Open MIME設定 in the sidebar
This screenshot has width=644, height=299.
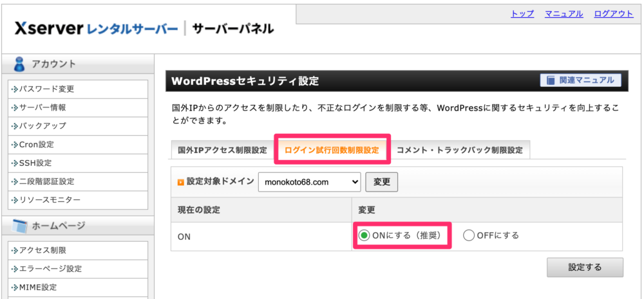(78, 287)
